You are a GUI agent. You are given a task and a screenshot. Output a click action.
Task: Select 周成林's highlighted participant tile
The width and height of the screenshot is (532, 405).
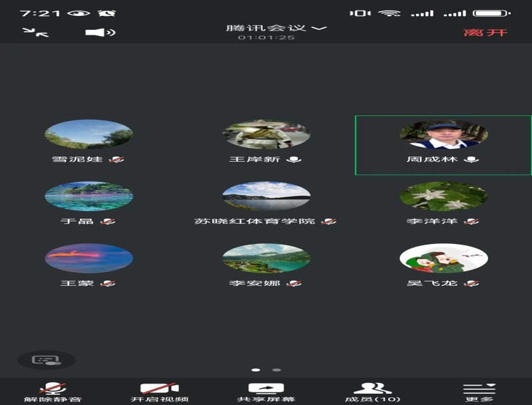443,145
